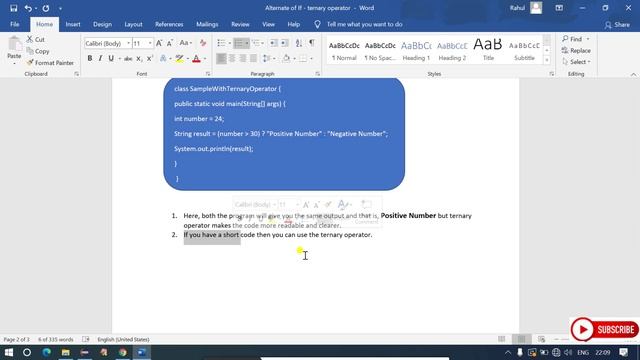Open the File tab
The image size is (640, 360).
tap(15, 24)
